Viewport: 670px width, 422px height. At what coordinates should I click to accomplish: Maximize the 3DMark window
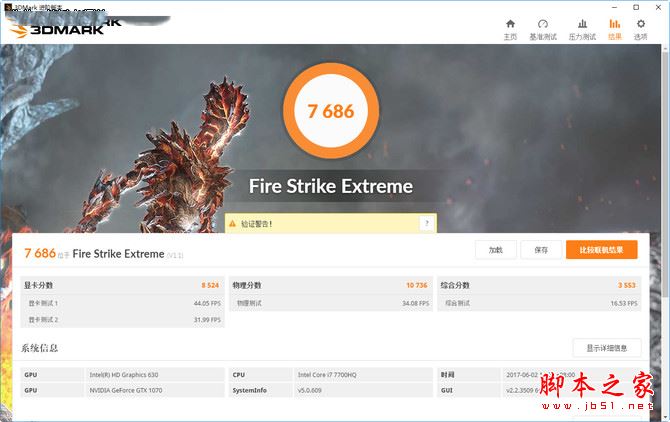pyautogui.click(x=636, y=7)
